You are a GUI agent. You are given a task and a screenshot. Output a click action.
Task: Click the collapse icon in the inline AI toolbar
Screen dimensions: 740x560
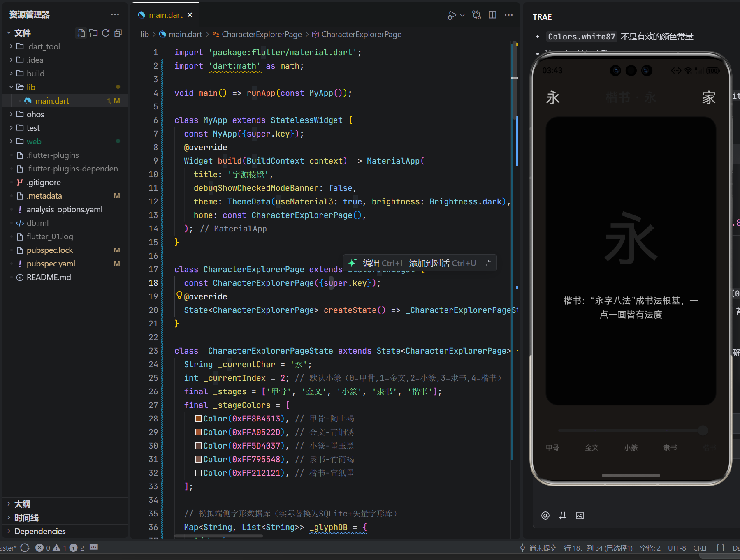pos(487,263)
